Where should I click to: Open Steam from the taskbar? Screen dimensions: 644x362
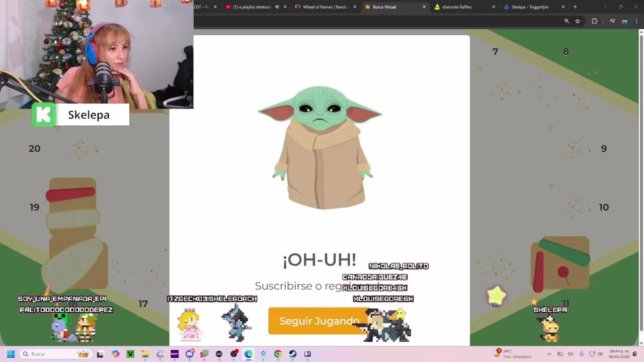click(293, 354)
